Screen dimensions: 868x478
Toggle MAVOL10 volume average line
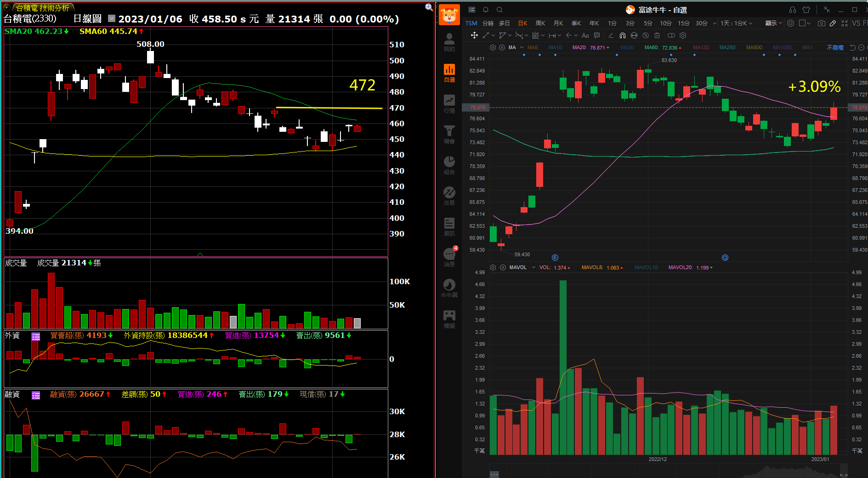[x=646, y=267]
